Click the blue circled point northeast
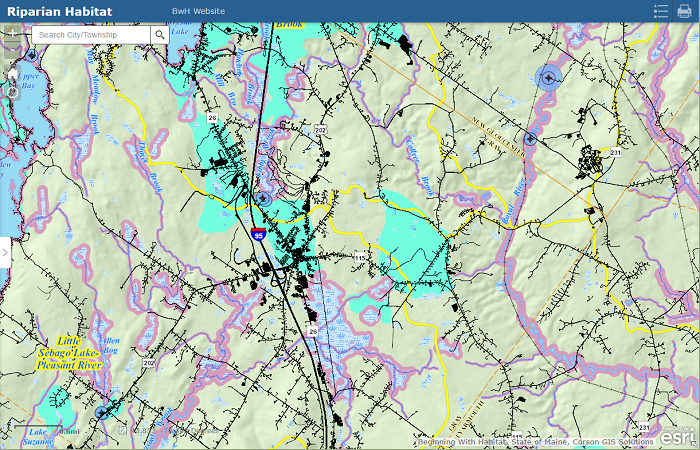The height and width of the screenshot is (450, 700). tap(548, 78)
